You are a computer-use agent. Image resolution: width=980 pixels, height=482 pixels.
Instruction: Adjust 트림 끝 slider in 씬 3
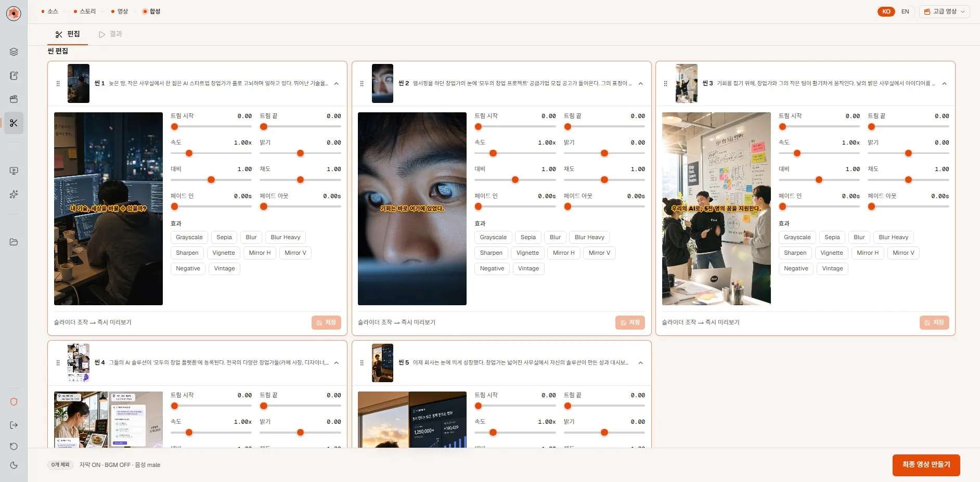(908, 127)
